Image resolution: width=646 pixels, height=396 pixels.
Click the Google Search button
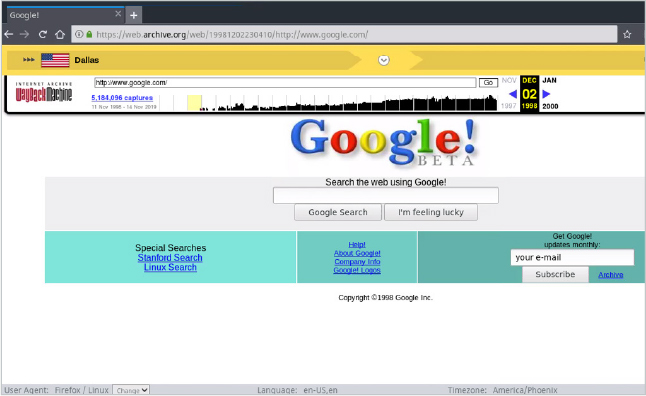point(338,212)
